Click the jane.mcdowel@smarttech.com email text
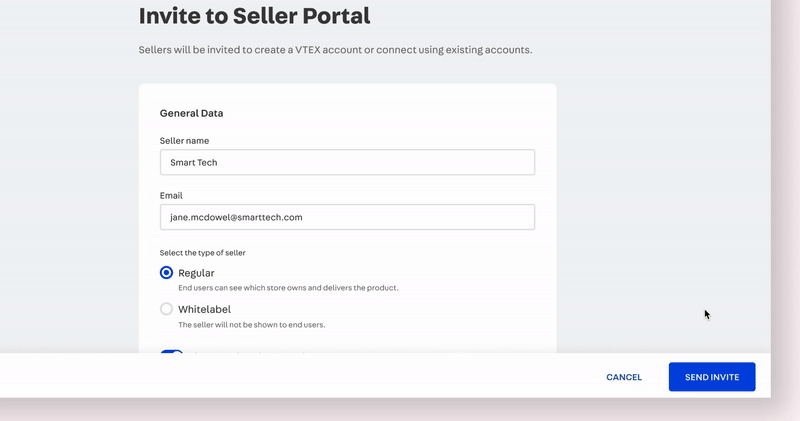 pyautogui.click(x=236, y=217)
